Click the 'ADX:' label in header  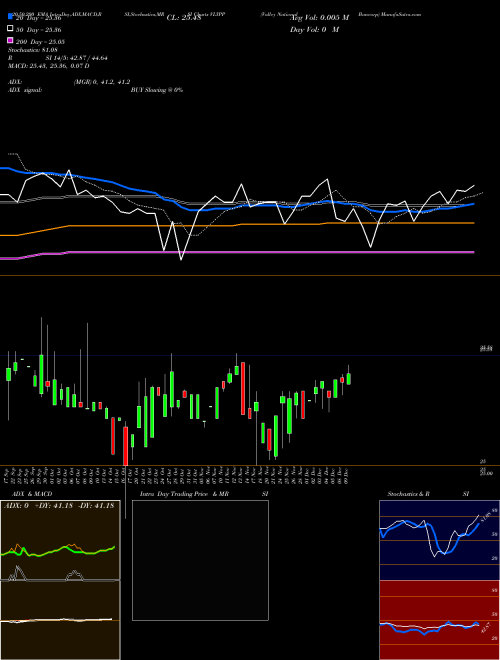pos(15,82)
